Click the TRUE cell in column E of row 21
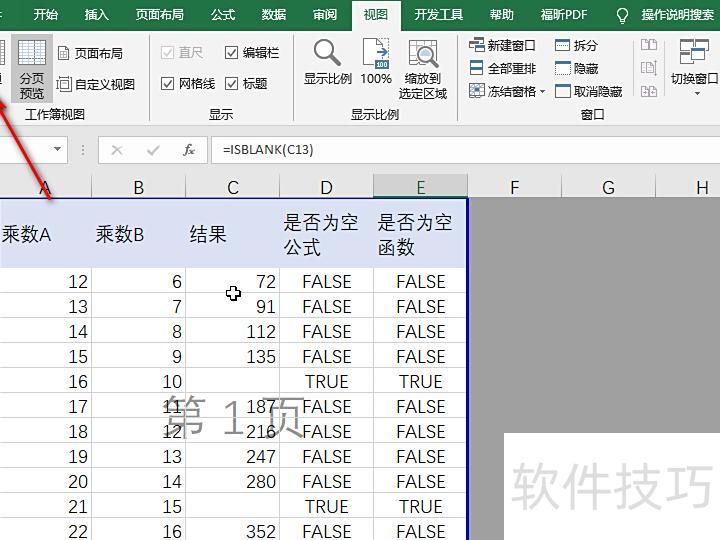This screenshot has width=720, height=540. click(420, 506)
